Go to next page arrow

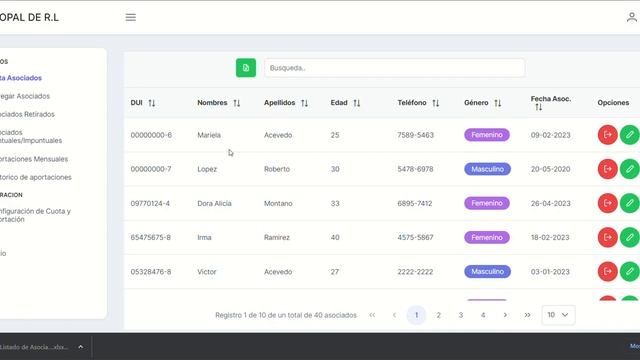[505, 315]
